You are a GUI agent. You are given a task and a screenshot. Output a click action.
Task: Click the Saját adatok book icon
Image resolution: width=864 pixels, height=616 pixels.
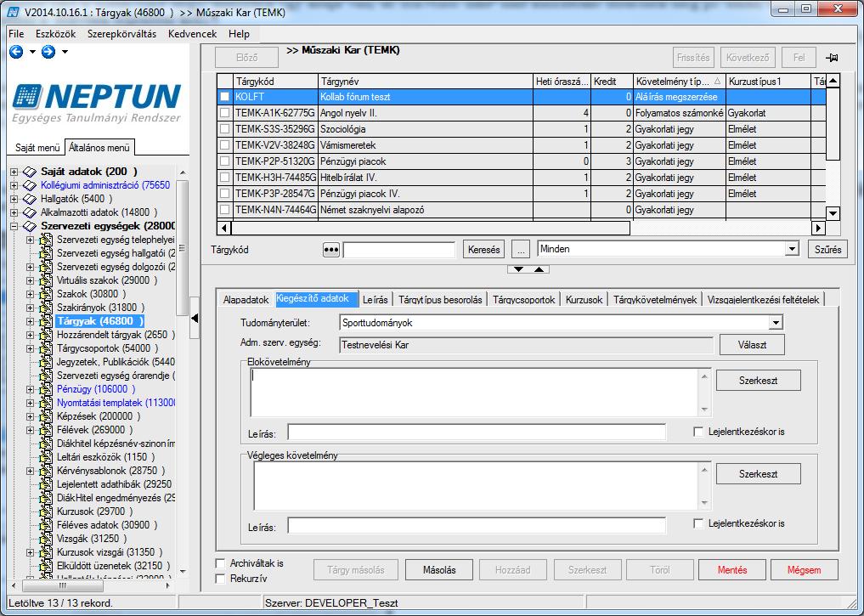click(30, 172)
